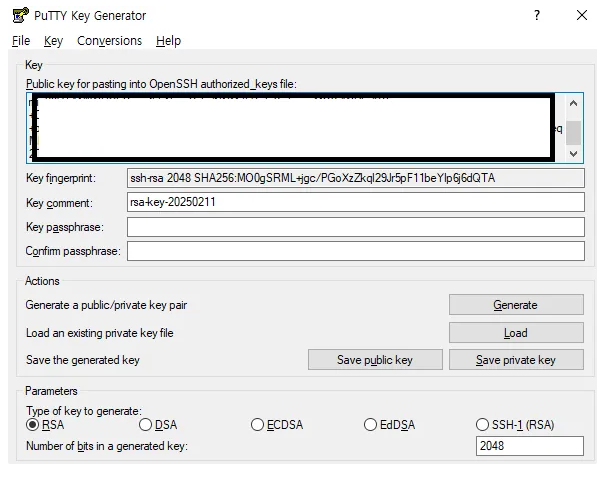
Task: Open the Conversions menu
Action: pyautogui.click(x=109, y=41)
